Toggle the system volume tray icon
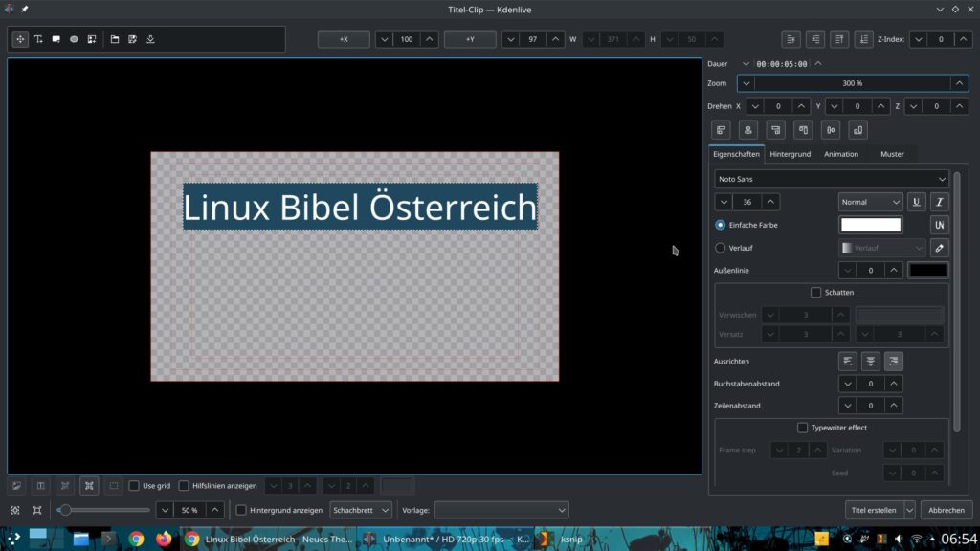 point(899,540)
